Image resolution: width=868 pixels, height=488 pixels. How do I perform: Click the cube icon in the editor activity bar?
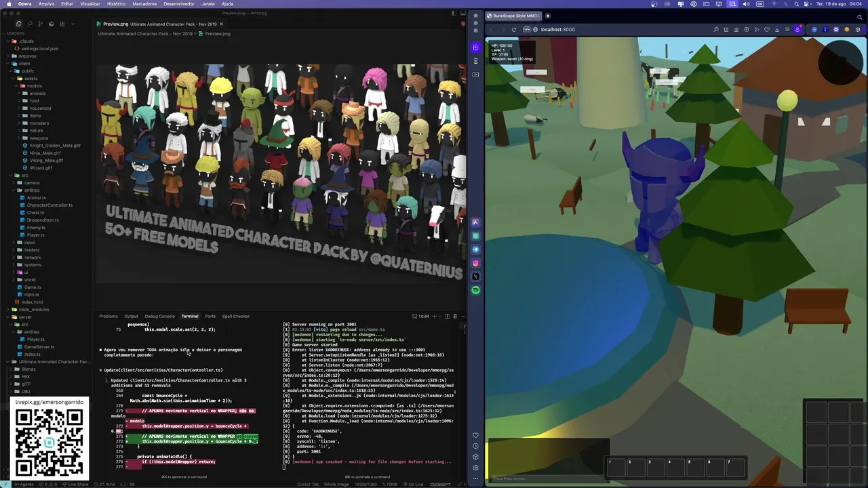point(51,24)
